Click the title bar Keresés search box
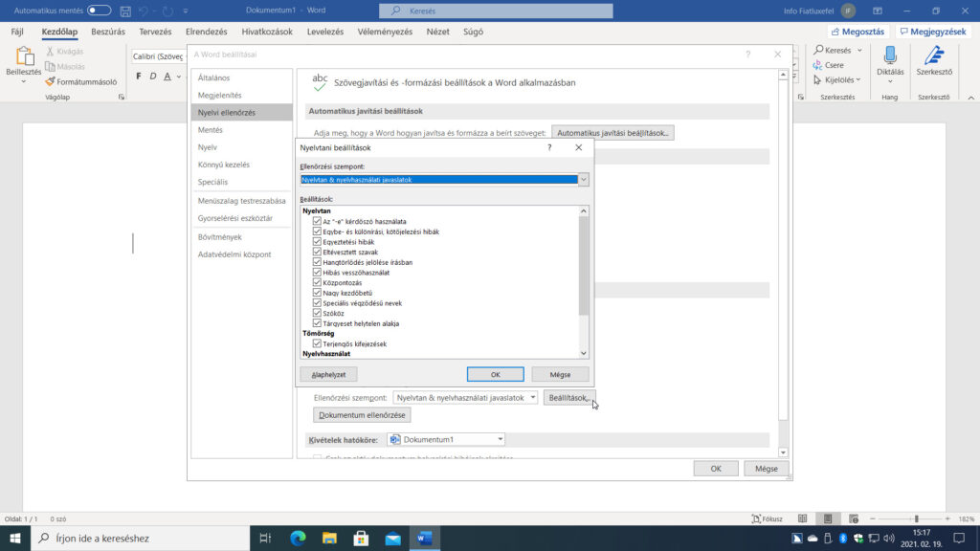The width and height of the screenshot is (980, 551). click(496, 11)
